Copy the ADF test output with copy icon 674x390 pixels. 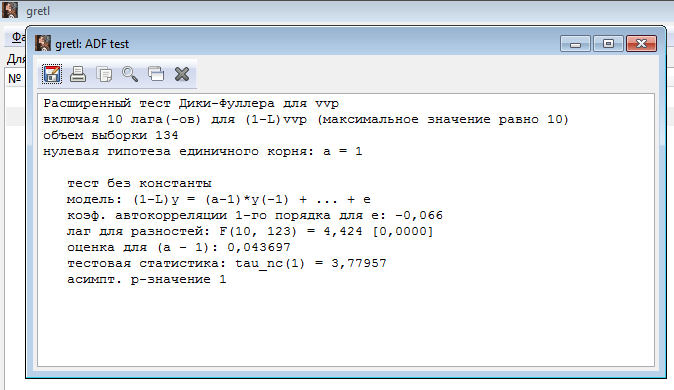104,74
